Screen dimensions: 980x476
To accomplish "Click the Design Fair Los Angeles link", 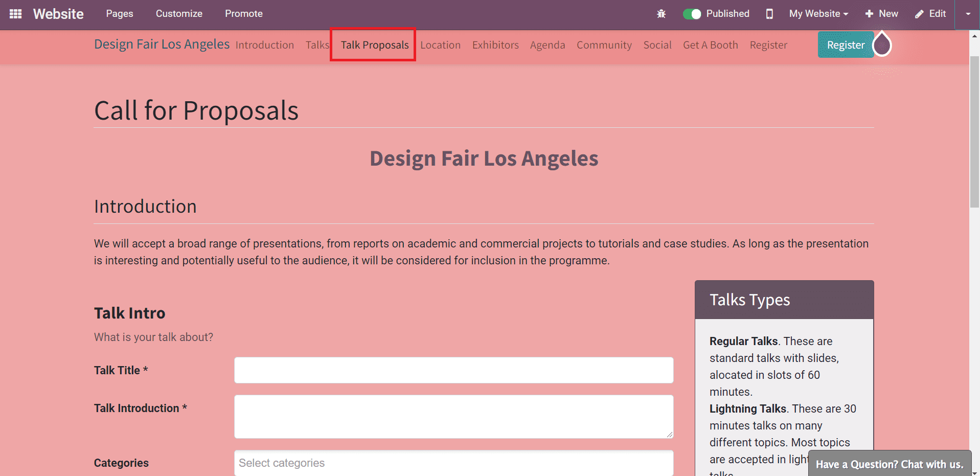I will 161,44.
